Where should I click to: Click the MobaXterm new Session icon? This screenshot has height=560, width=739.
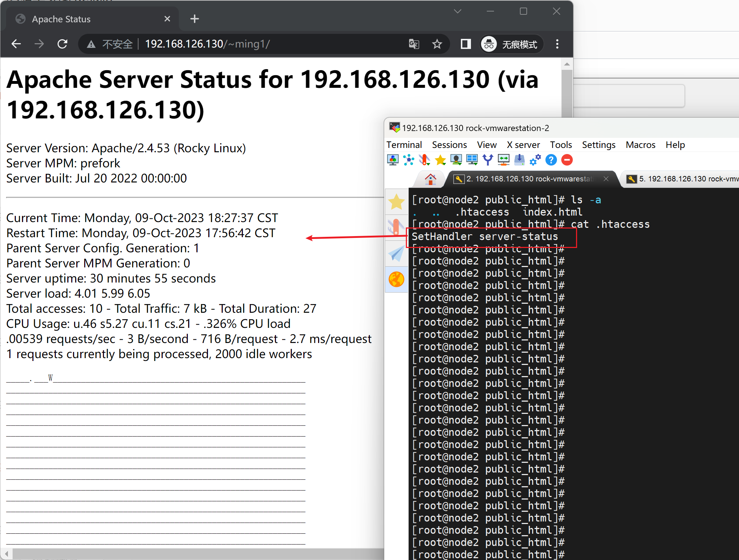coord(393,160)
